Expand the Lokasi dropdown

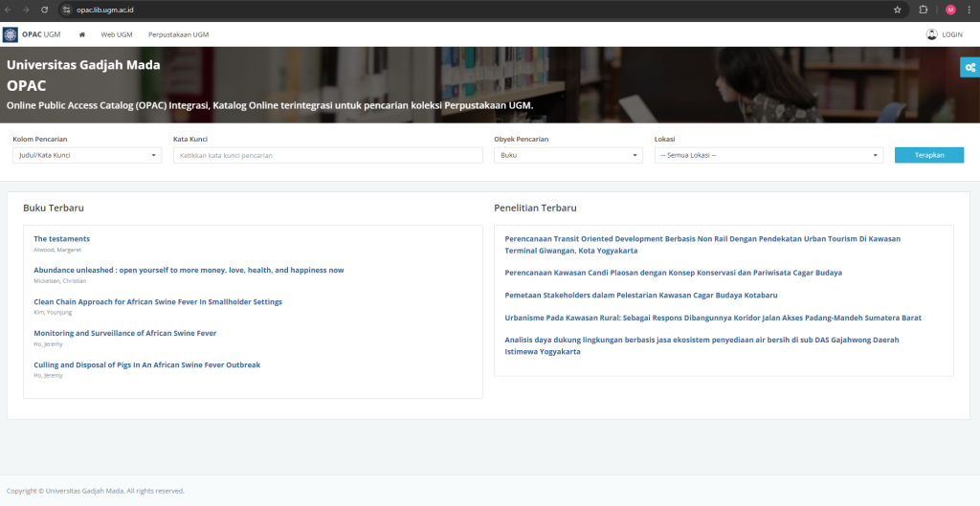[768, 155]
